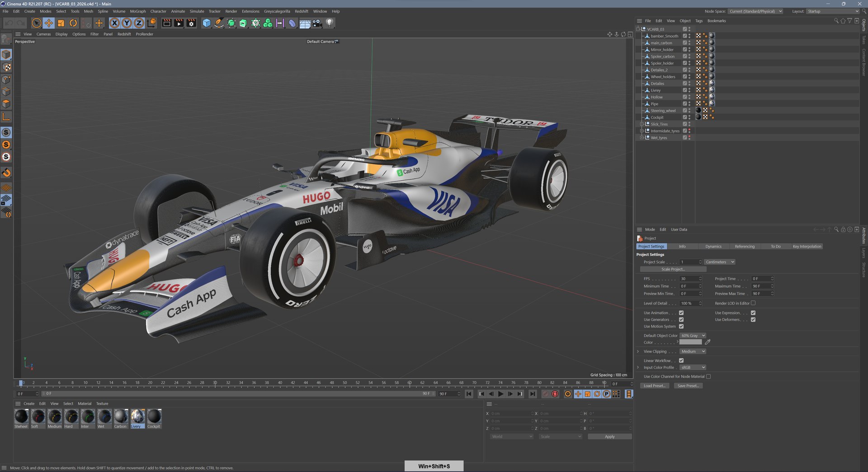Go to end of animation
Image resolution: width=868 pixels, height=472 pixels.
(x=533, y=394)
